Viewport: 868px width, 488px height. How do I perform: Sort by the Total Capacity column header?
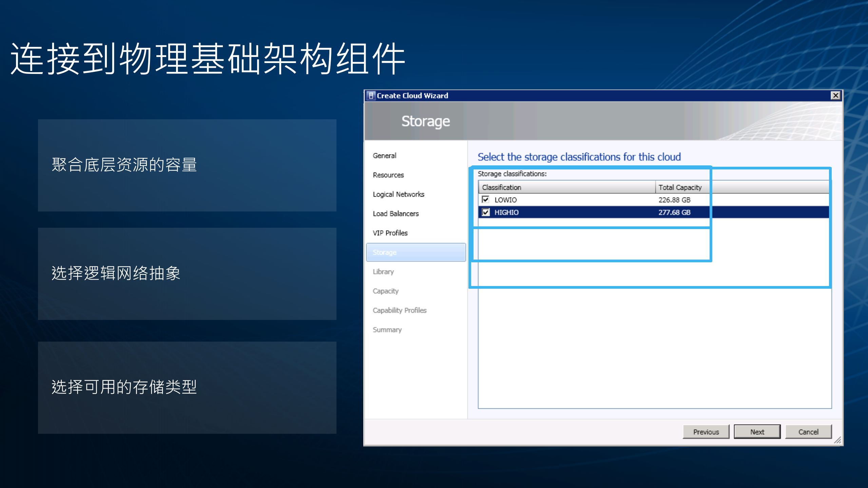click(x=679, y=187)
